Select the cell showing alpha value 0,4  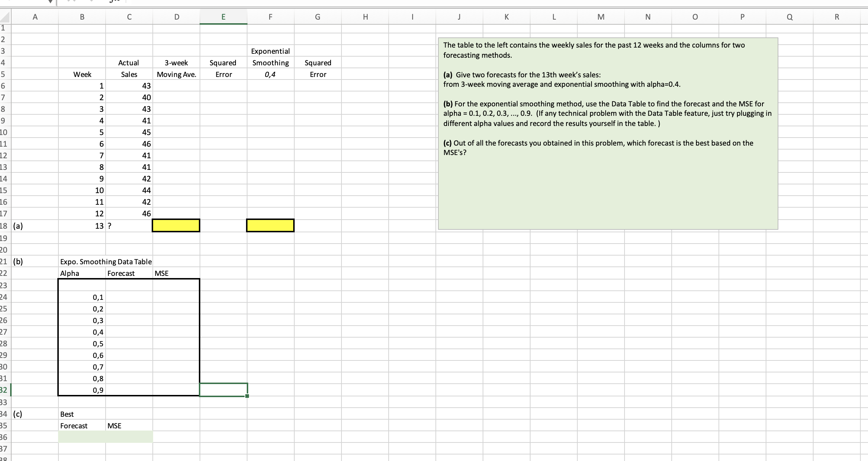pyautogui.click(x=270, y=74)
